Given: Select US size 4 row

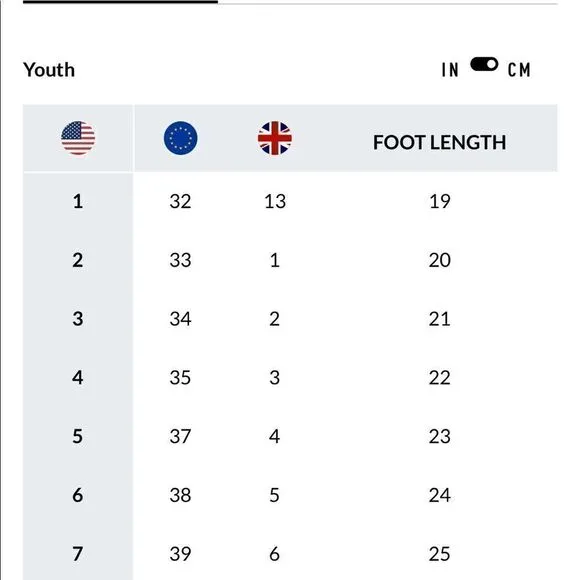Looking at the screenshot, I should pos(290,378).
